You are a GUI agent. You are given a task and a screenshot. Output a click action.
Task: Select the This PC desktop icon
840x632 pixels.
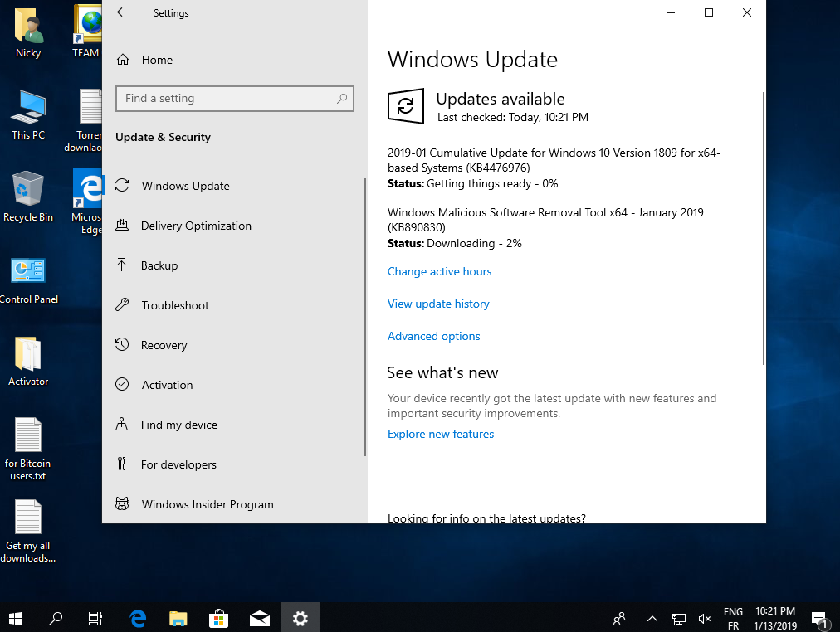[28, 115]
